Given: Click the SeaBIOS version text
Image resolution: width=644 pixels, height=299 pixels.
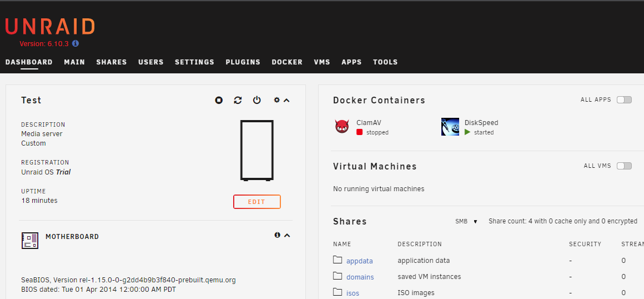Looking at the screenshot, I should pyautogui.click(x=129, y=280).
